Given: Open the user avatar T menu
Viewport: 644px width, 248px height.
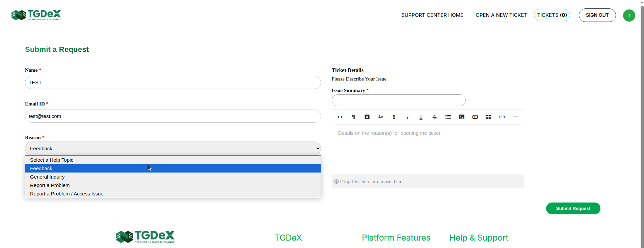Looking at the screenshot, I should [x=629, y=15].
